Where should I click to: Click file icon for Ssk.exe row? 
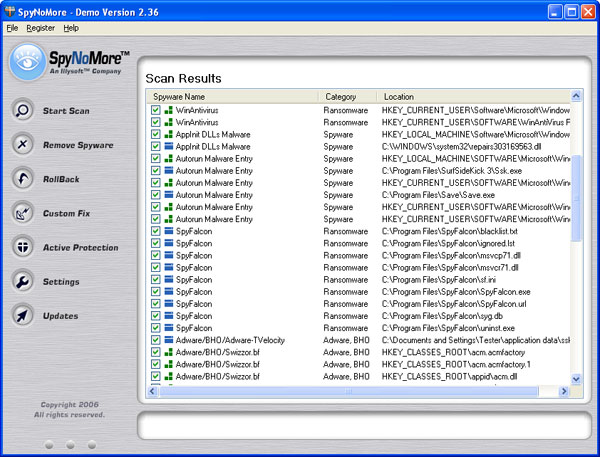[169, 170]
